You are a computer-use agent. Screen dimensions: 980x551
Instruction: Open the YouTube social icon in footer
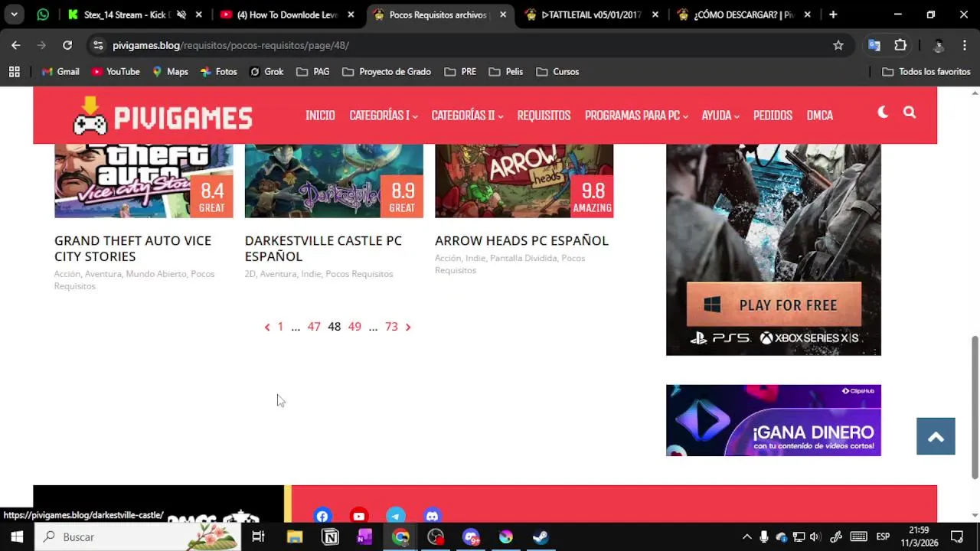(359, 516)
